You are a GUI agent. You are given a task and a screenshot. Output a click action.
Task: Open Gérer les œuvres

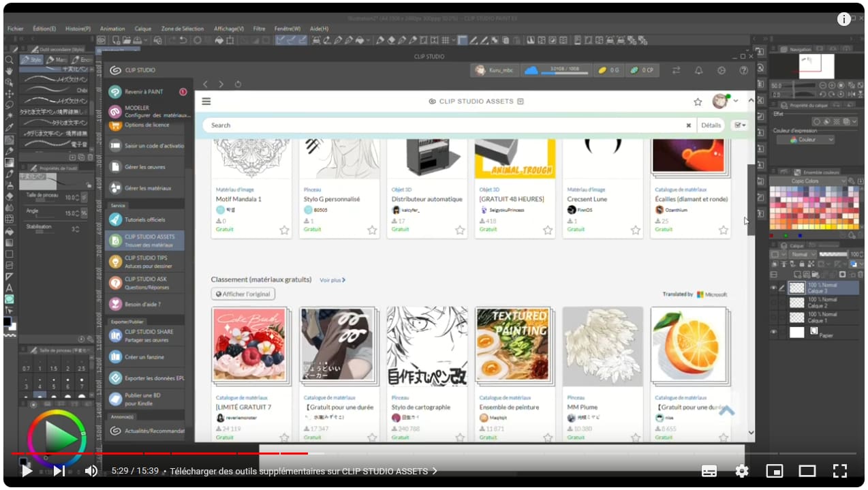pos(144,167)
